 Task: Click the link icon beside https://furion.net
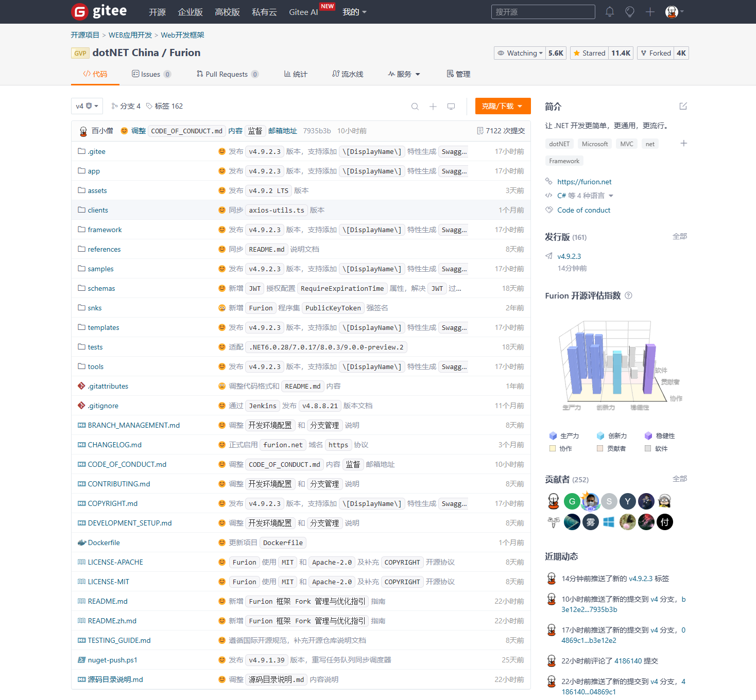pyautogui.click(x=549, y=181)
